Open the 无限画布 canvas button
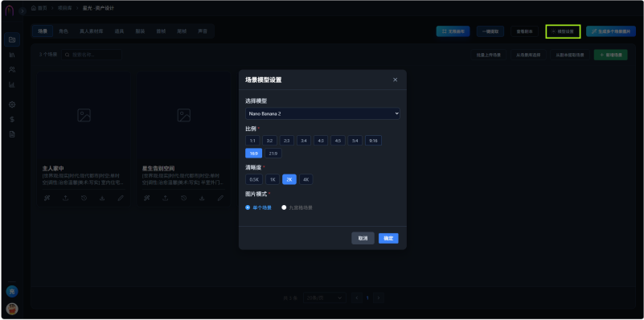Image resolution: width=644 pixels, height=320 pixels. point(453,31)
